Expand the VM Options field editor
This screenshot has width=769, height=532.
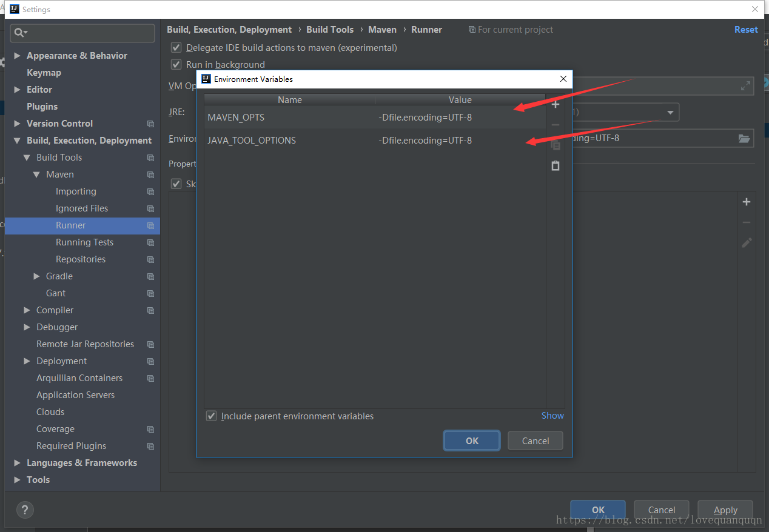pos(745,86)
